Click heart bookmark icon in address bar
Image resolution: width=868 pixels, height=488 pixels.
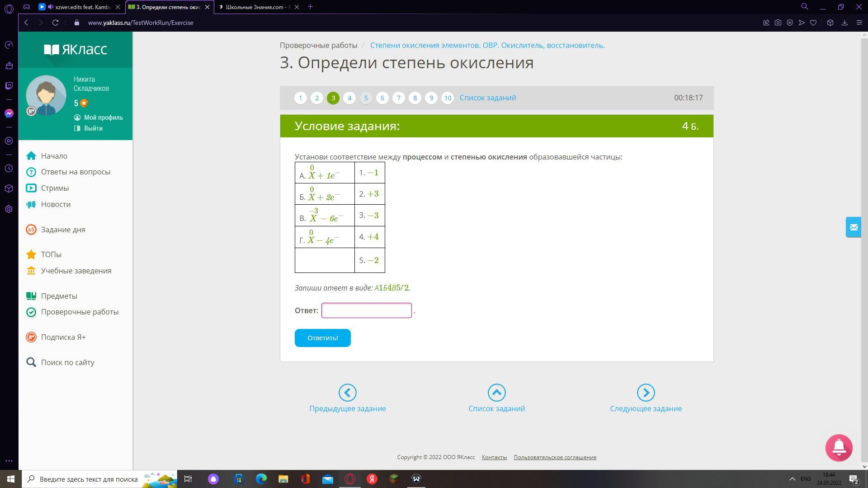pos(813,23)
